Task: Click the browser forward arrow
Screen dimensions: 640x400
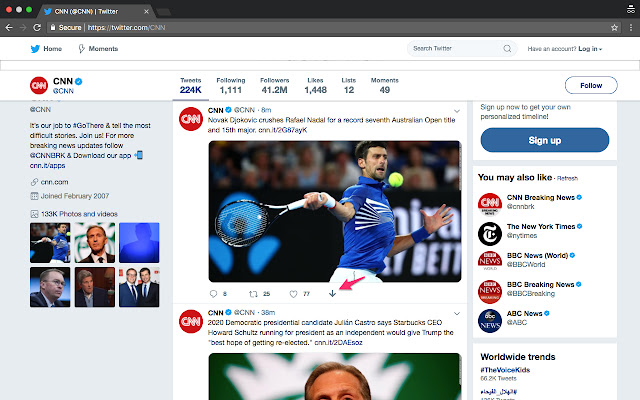Action: (x=23, y=27)
